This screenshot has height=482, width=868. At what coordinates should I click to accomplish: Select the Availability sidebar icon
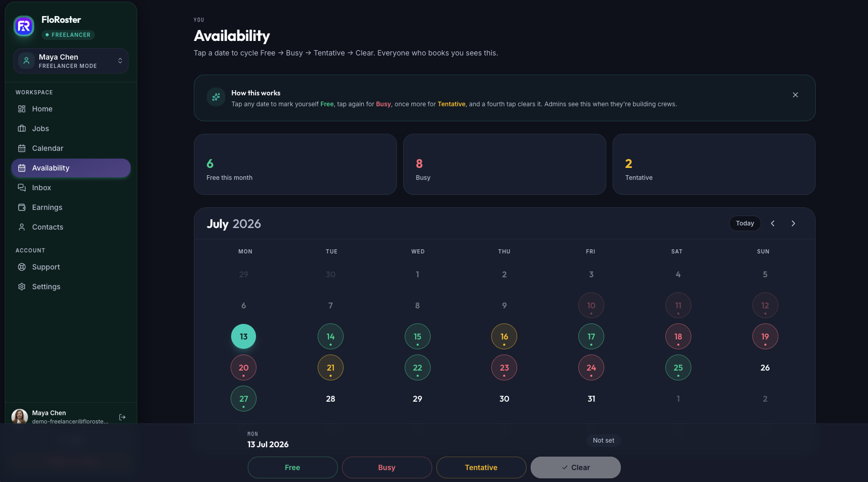coord(22,168)
